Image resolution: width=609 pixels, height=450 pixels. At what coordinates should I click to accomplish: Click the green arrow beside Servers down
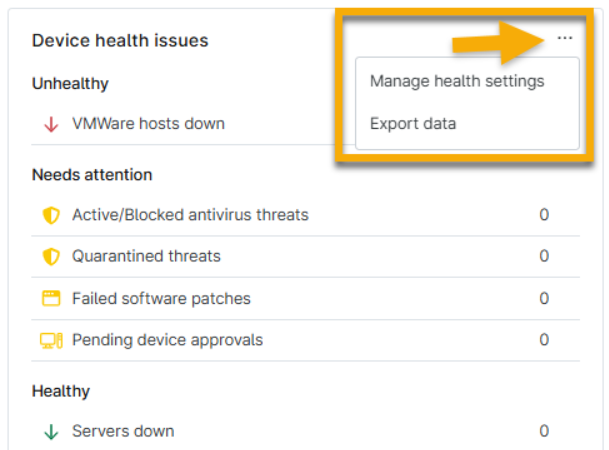pyautogui.click(x=51, y=432)
